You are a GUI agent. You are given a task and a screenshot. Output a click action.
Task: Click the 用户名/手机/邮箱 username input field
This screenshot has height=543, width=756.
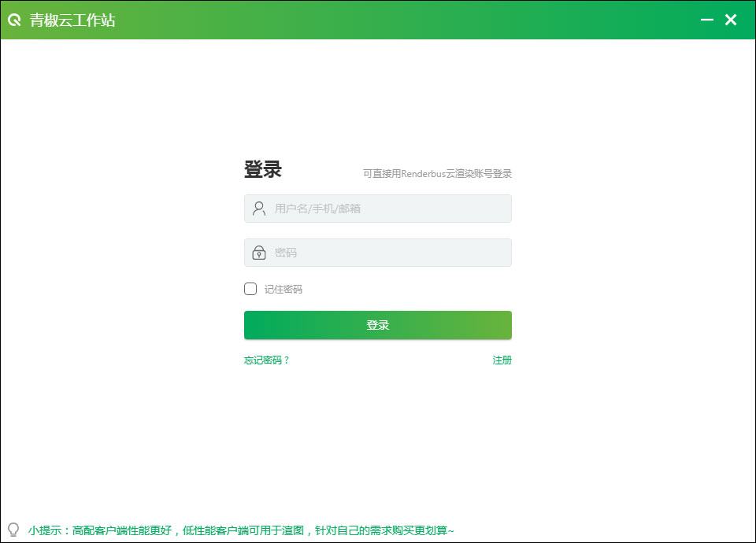coord(378,209)
